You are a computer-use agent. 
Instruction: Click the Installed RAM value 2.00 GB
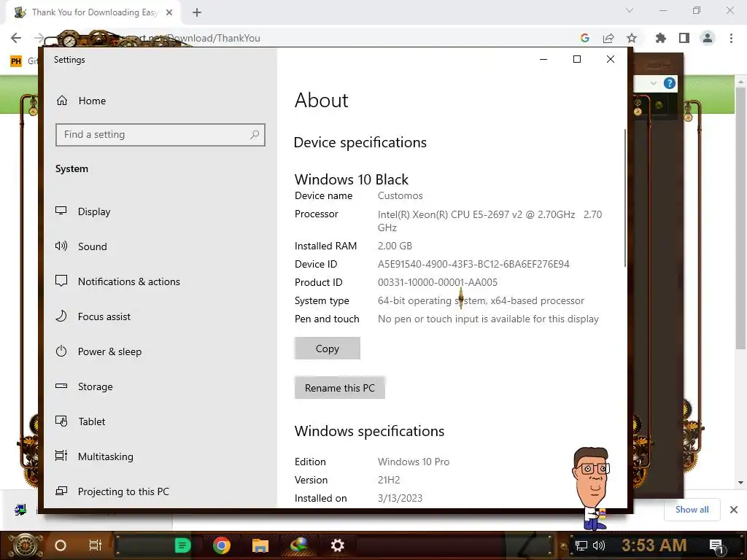[395, 246]
